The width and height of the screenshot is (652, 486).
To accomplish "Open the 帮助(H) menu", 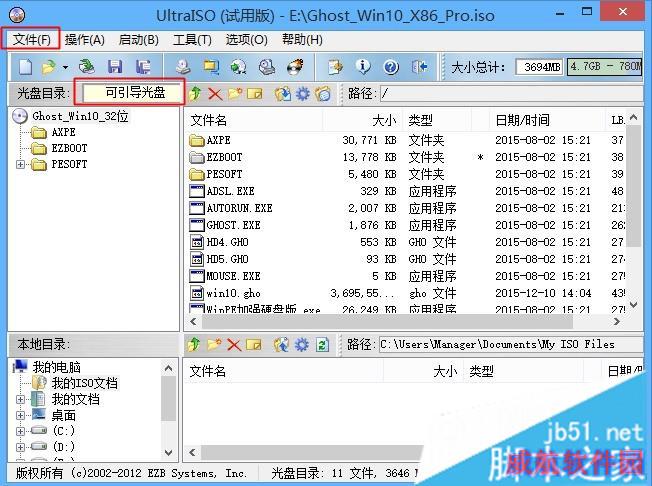I will click(302, 40).
